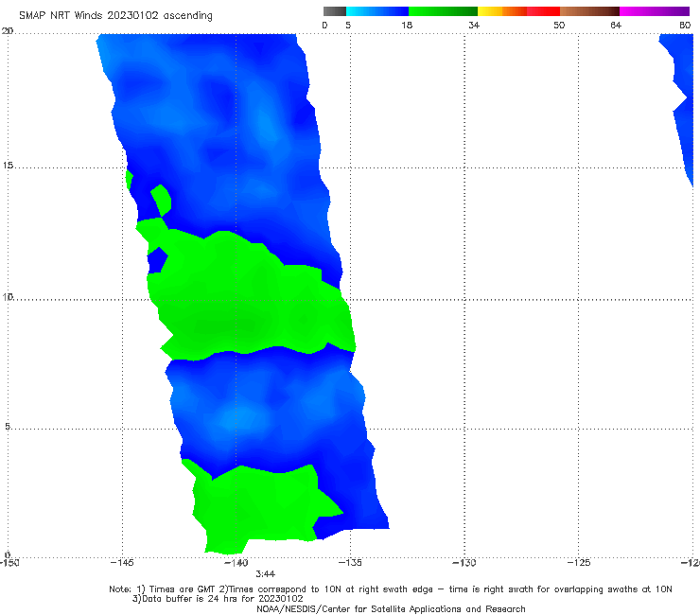Click the credit 'NOAA/NESDIS/Center for Satellite Applications and Research'
700x615 pixels.
point(391,608)
